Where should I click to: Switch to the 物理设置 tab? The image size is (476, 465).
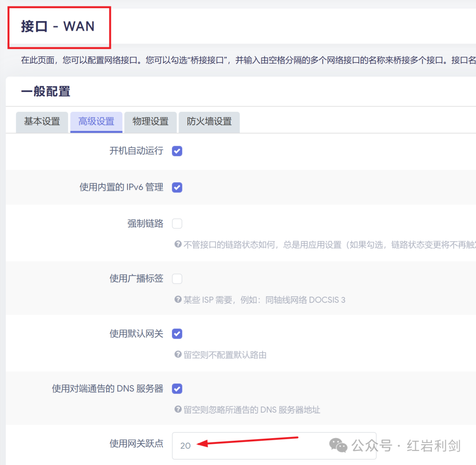point(151,122)
